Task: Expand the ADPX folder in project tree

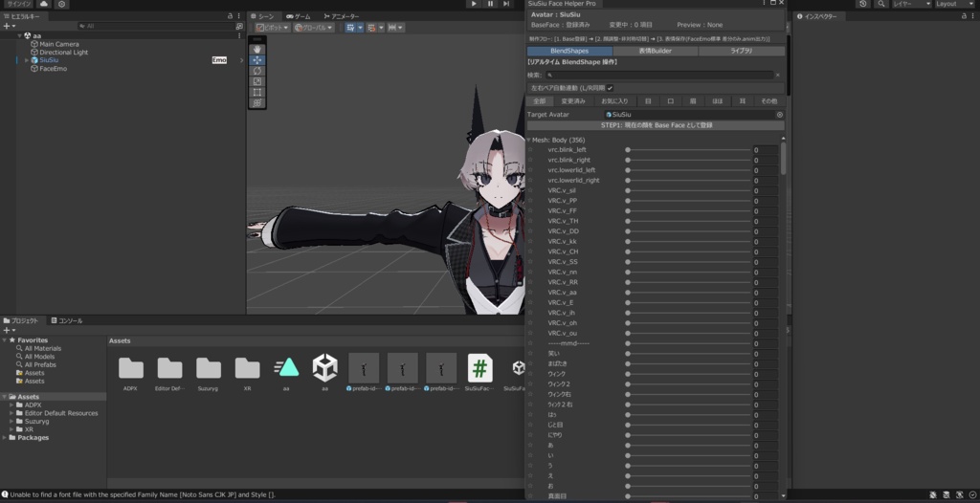Action: click(x=11, y=405)
